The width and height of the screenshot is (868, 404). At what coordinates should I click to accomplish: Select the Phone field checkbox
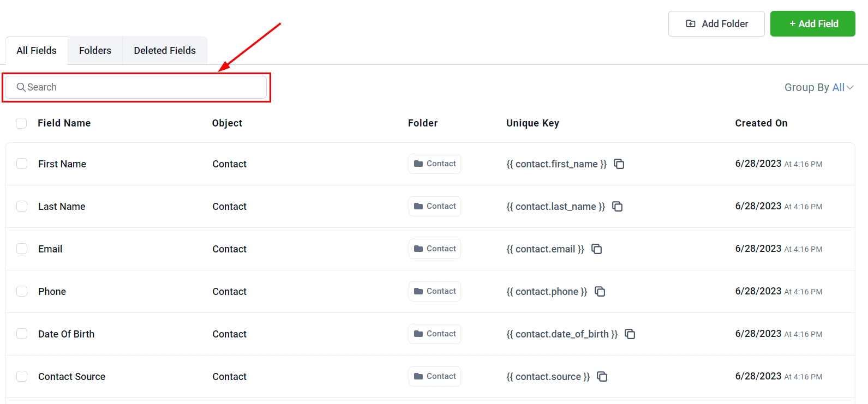click(x=22, y=291)
